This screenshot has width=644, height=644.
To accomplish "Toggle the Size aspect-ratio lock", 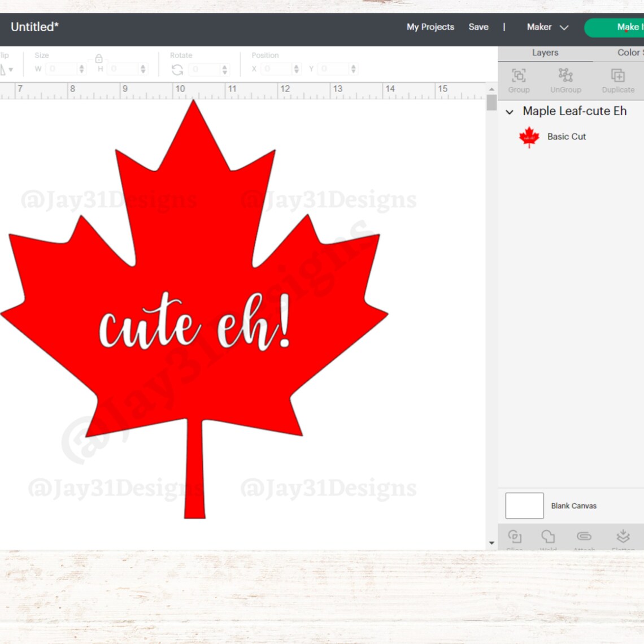I will [99, 58].
